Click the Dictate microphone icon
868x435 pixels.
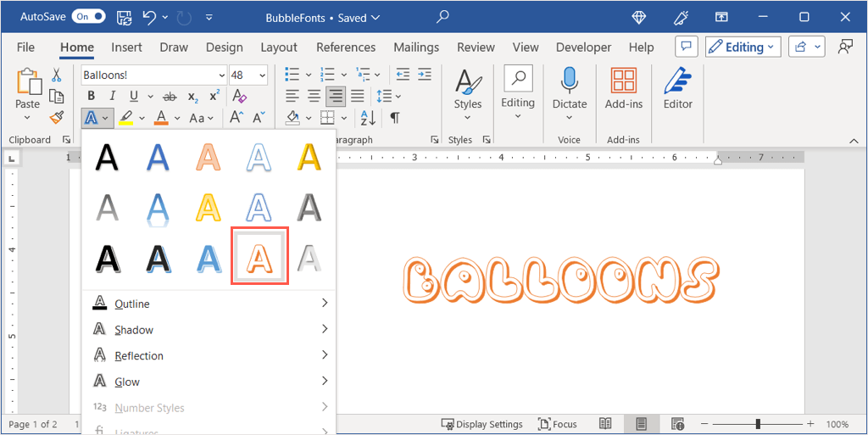pyautogui.click(x=569, y=82)
